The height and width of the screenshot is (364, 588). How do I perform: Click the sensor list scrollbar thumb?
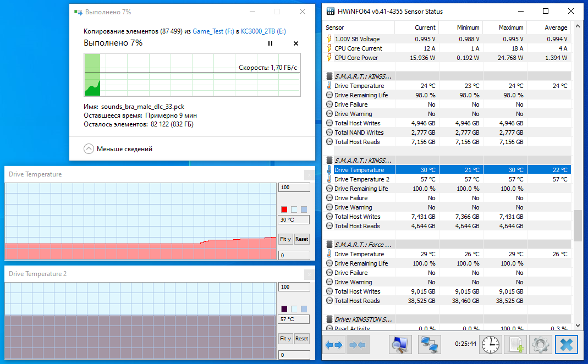pyautogui.click(x=578, y=225)
